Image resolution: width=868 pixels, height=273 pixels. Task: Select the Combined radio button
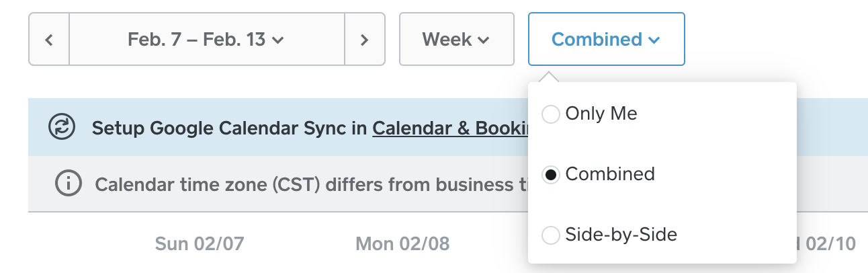pos(550,175)
